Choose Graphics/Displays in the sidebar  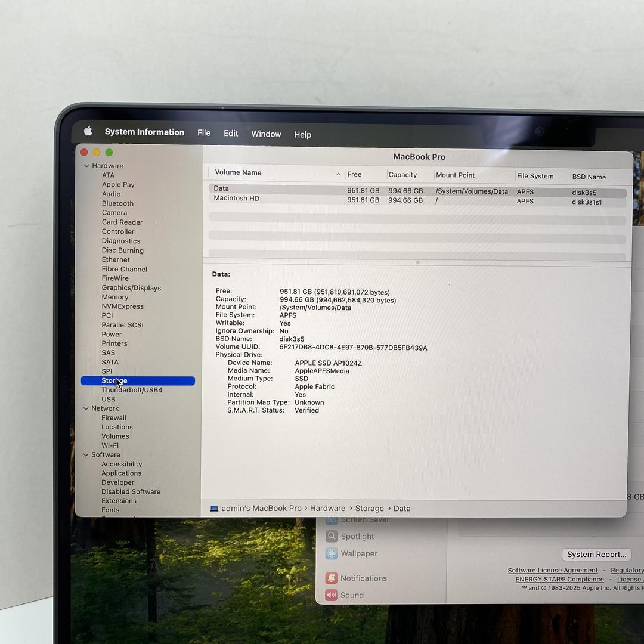click(131, 288)
